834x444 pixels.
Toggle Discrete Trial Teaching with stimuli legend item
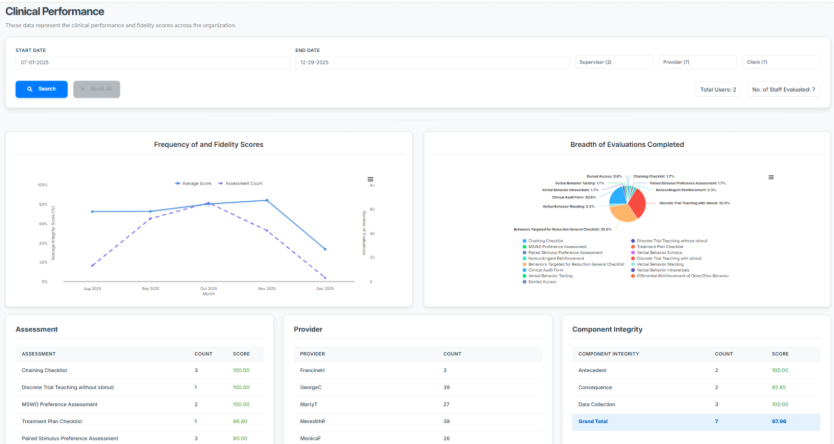(x=666, y=258)
